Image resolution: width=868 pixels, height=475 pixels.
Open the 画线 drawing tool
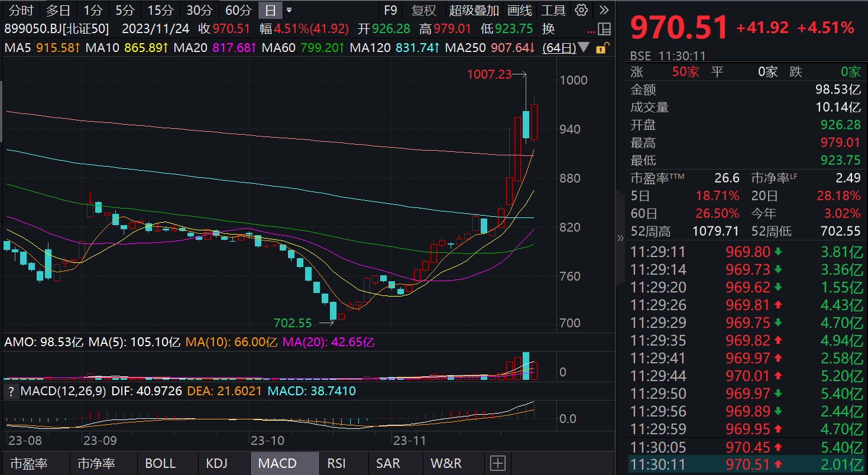520,10
